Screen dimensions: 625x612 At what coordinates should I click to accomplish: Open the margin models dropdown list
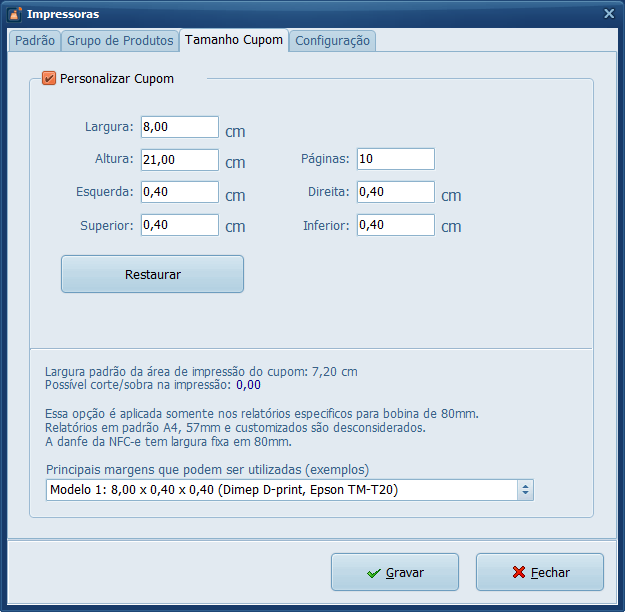point(281,489)
